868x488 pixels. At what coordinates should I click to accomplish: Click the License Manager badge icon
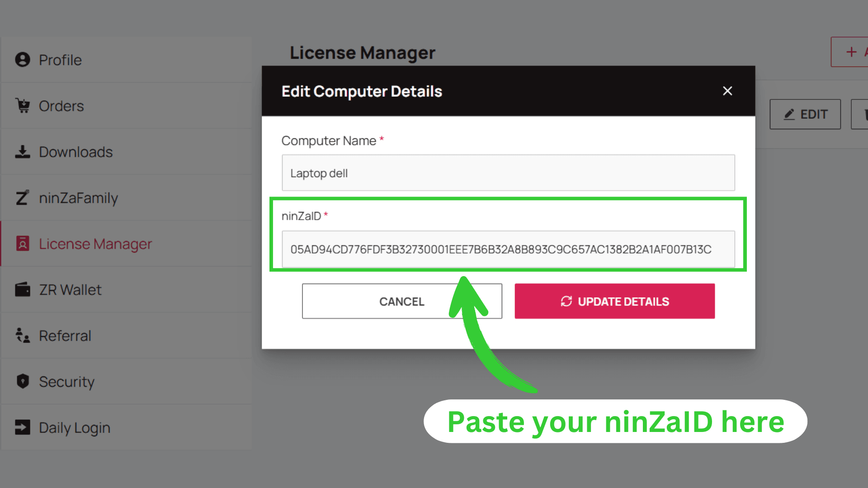click(23, 244)
